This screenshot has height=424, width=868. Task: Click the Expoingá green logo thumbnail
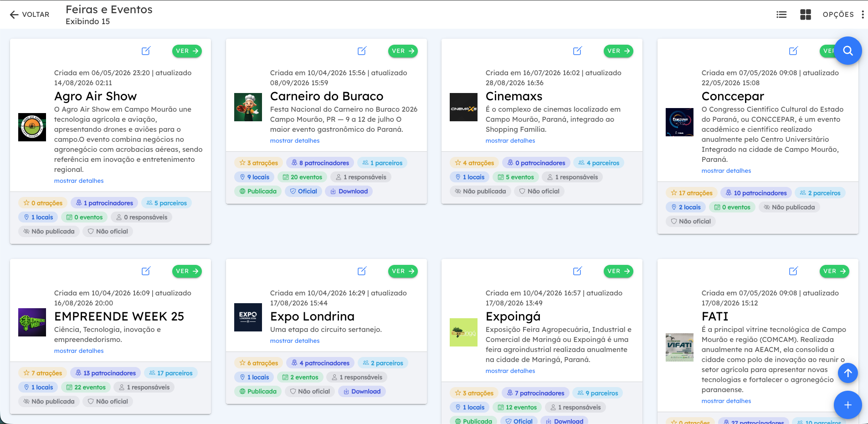(x=463, y=332)
